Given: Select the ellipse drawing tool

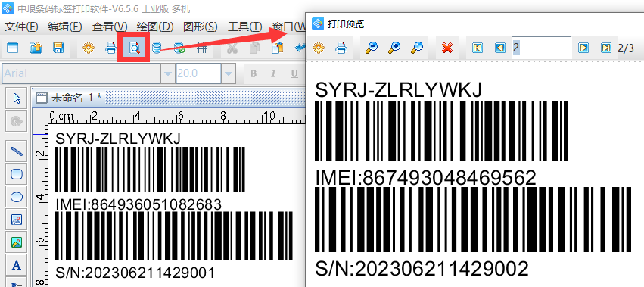Looking at the screenshot, I should (x=17, y=197).
